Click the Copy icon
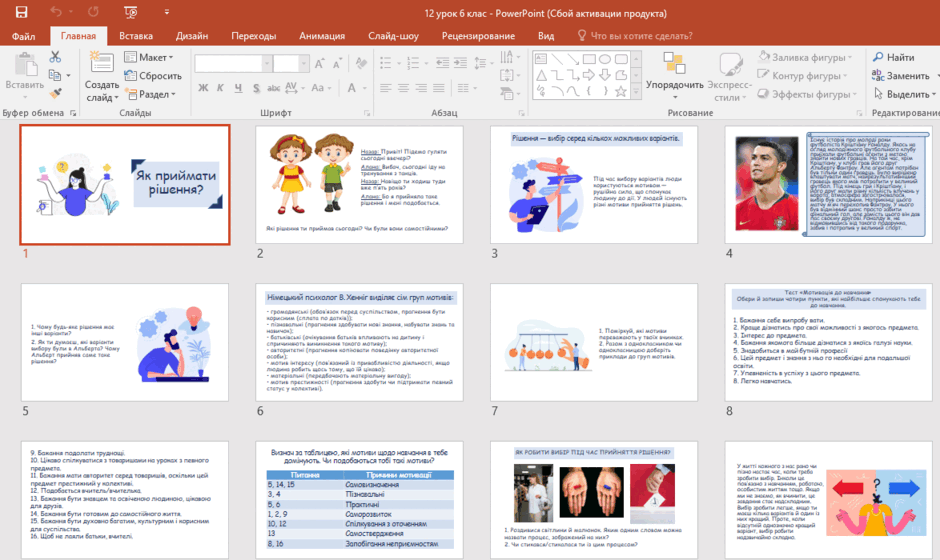 point(55,76)
